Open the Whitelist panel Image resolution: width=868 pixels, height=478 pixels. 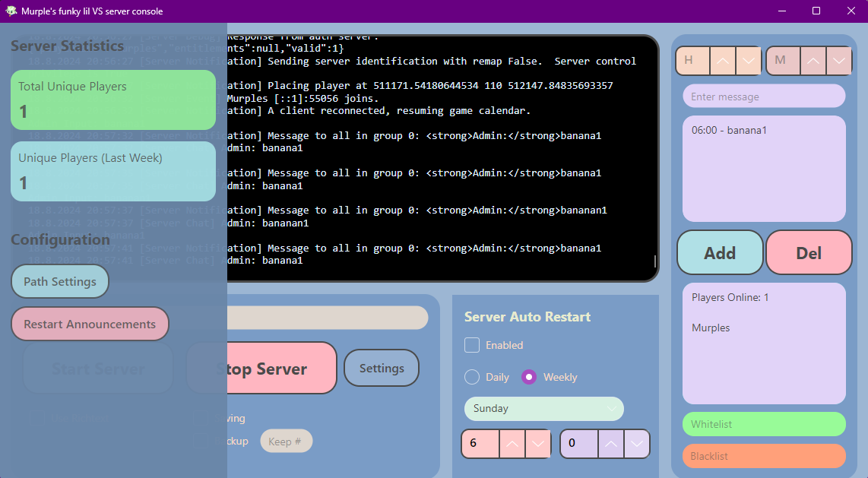point(763,424)
